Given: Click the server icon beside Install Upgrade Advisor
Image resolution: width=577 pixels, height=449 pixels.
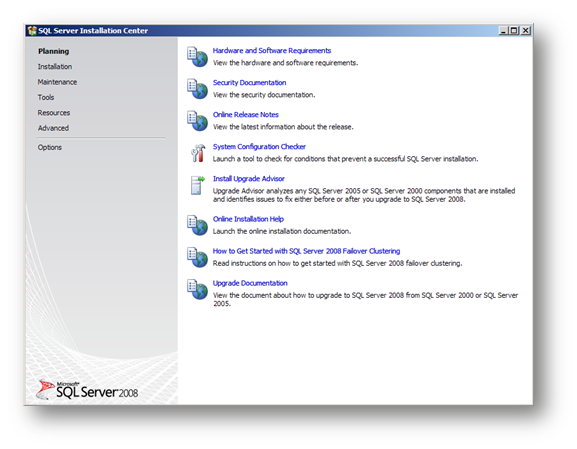Looking at the screenshot, I should 198,185.
